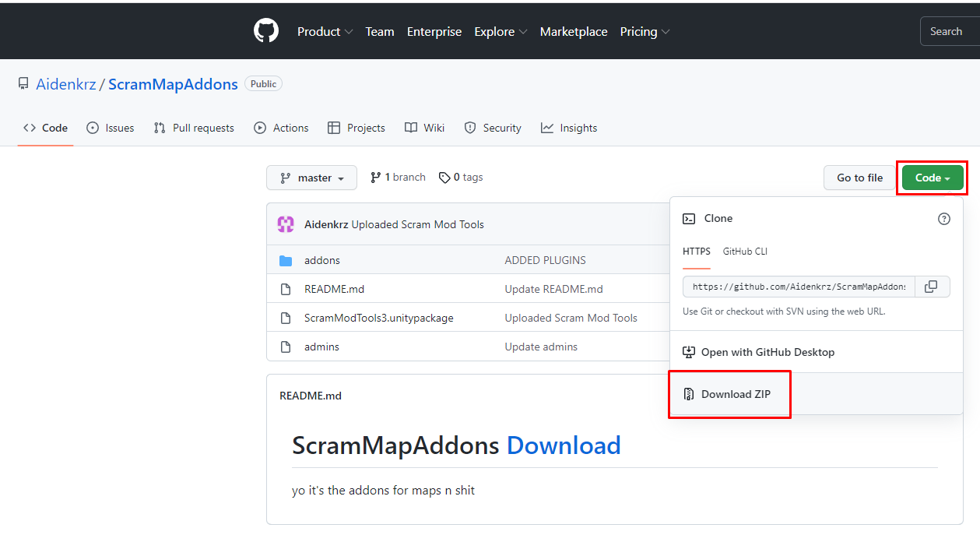This screenshot has width=980, height=535.
Task: Click the branch icon next to 1 branch
Action: click(376, 178)
